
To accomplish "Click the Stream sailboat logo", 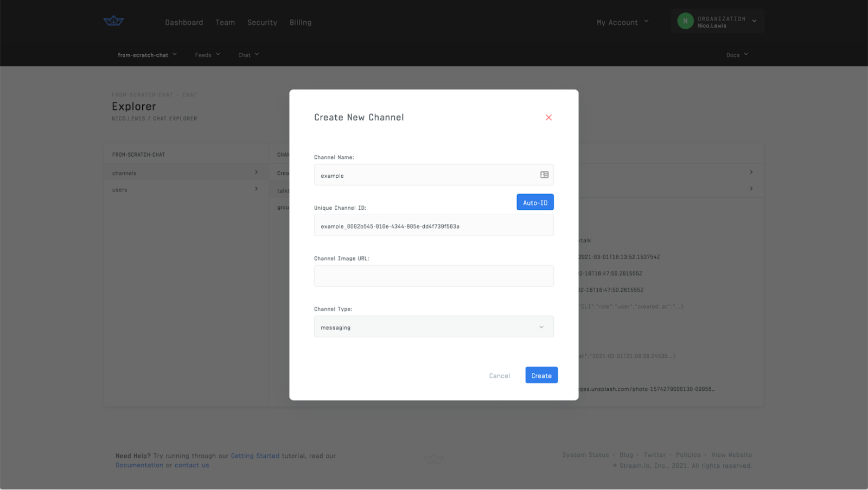I will (x=113, y=21).
